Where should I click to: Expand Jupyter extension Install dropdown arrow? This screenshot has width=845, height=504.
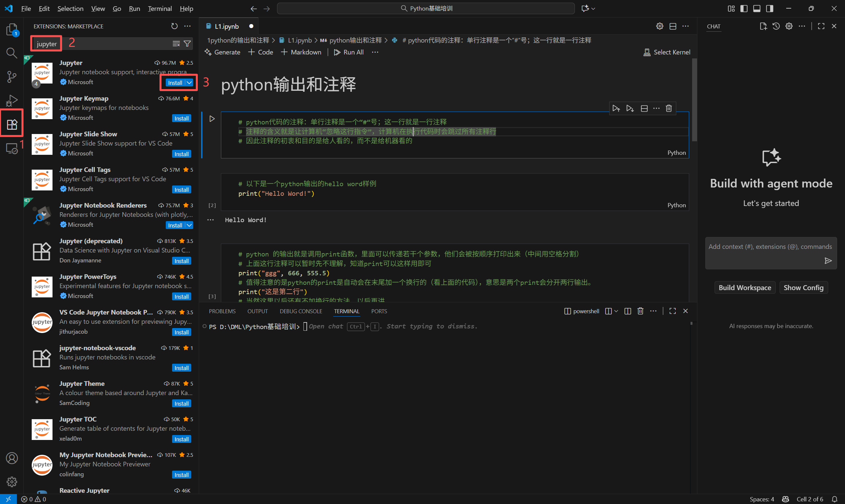click(x=189, y=83)
